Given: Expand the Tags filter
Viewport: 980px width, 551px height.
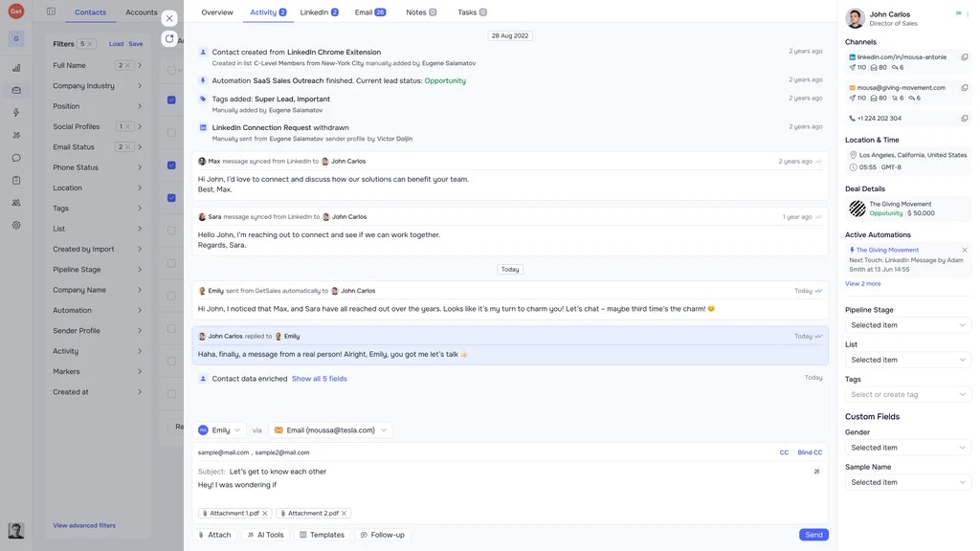Looking at the screenshot, I should point(97,208).
